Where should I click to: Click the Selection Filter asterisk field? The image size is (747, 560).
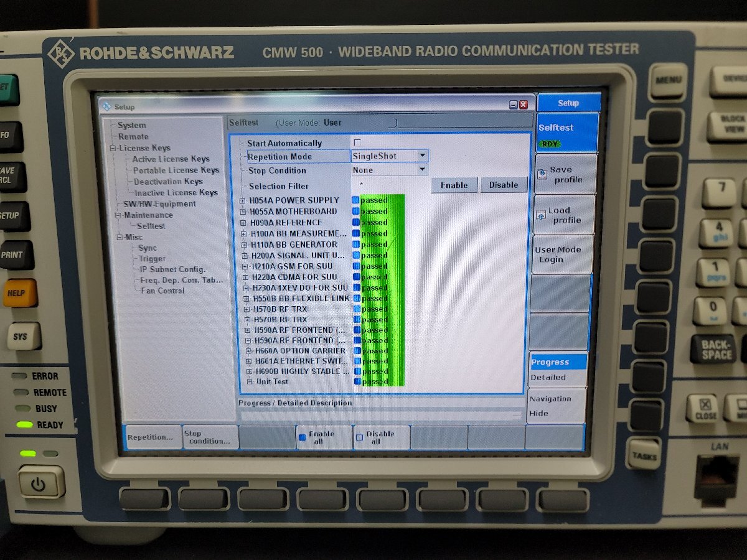390,185
